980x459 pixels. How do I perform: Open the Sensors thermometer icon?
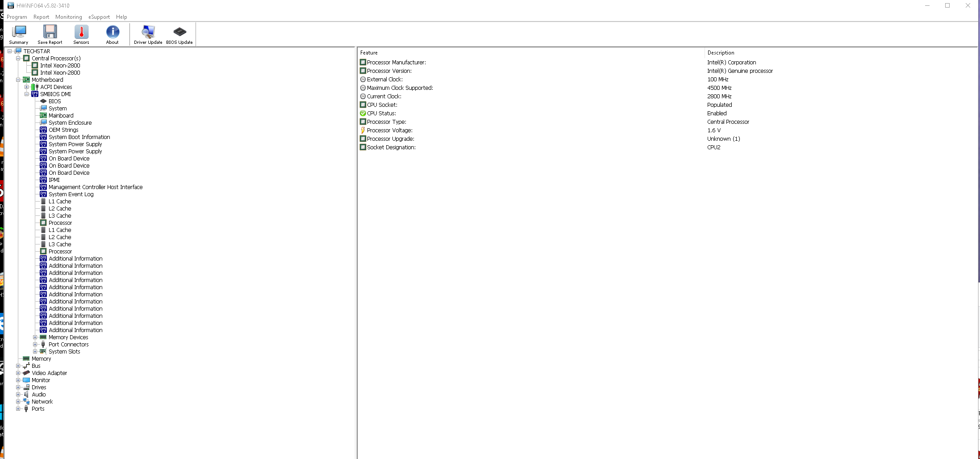tap(81, 34)
